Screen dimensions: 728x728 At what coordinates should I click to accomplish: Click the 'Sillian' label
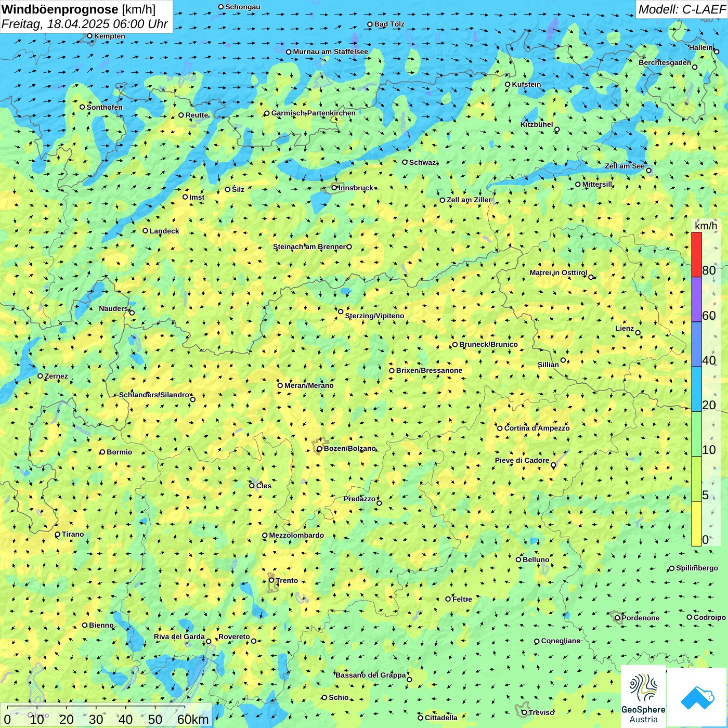548,365
